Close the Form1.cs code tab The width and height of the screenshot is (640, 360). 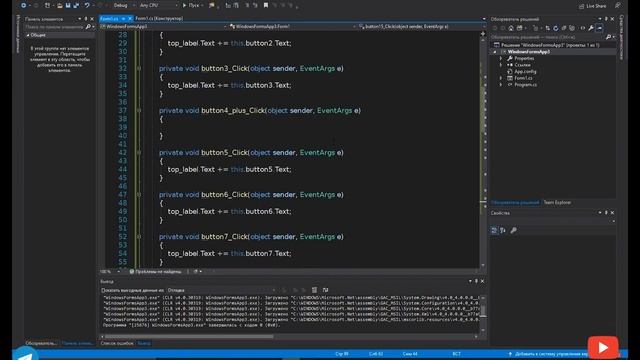130,18
